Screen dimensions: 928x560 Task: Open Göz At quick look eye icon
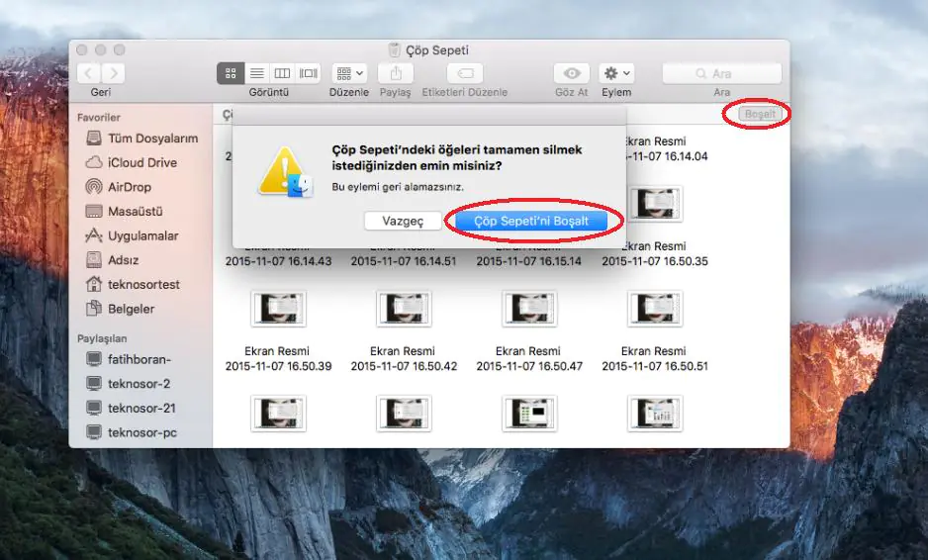pos(571,73)
